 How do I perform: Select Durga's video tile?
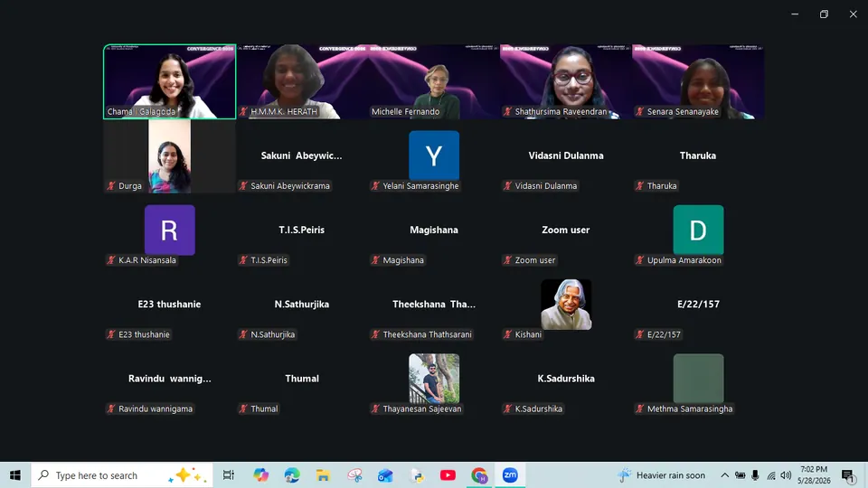click(169, 156)
